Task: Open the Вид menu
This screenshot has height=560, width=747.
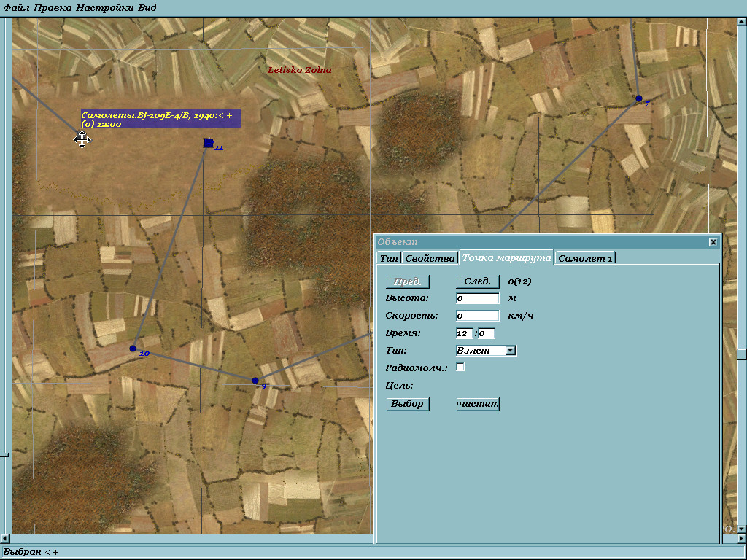Action: (x=147, y=7)
